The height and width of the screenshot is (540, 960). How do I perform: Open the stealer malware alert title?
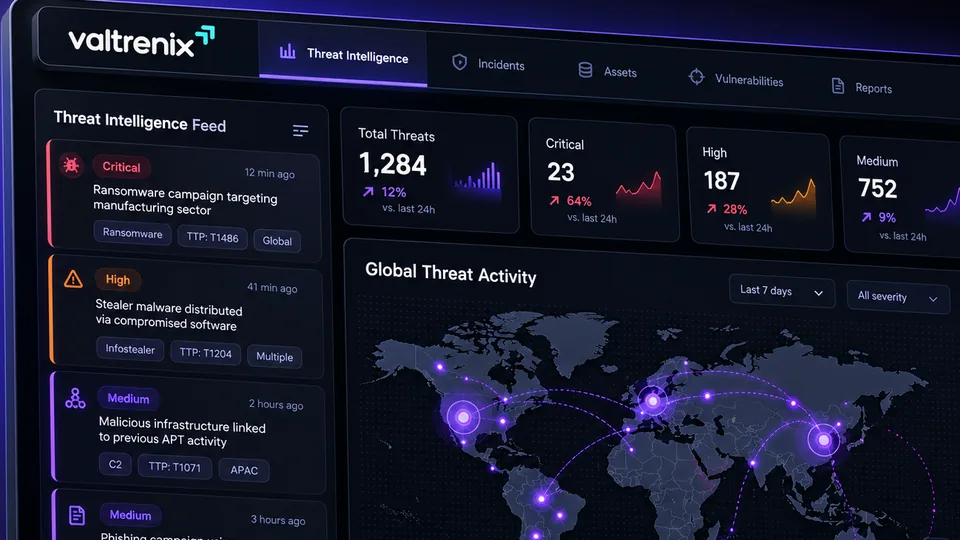168,316
